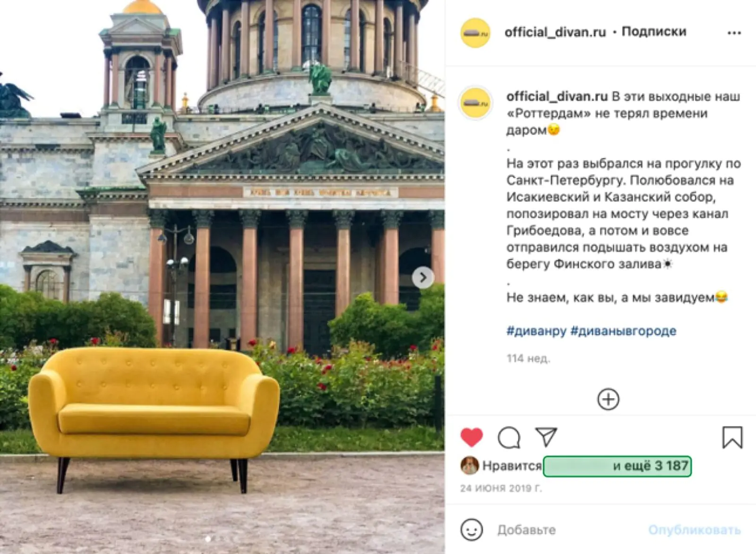Go to next photo in the carousel
The width and height of the screenshot is (756, 554).
click(x=422, y=278)
